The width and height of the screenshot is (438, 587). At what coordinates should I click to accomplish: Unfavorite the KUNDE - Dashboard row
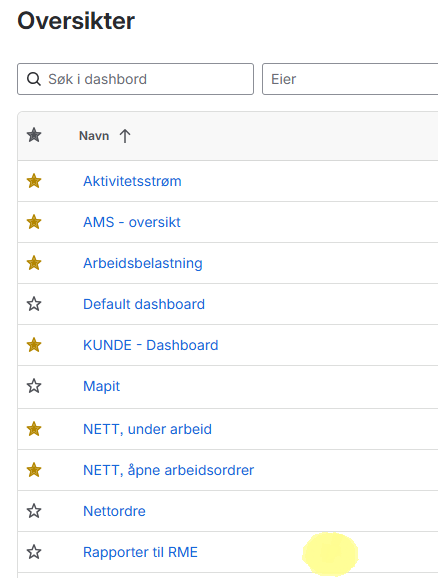(x=34, y=345)
